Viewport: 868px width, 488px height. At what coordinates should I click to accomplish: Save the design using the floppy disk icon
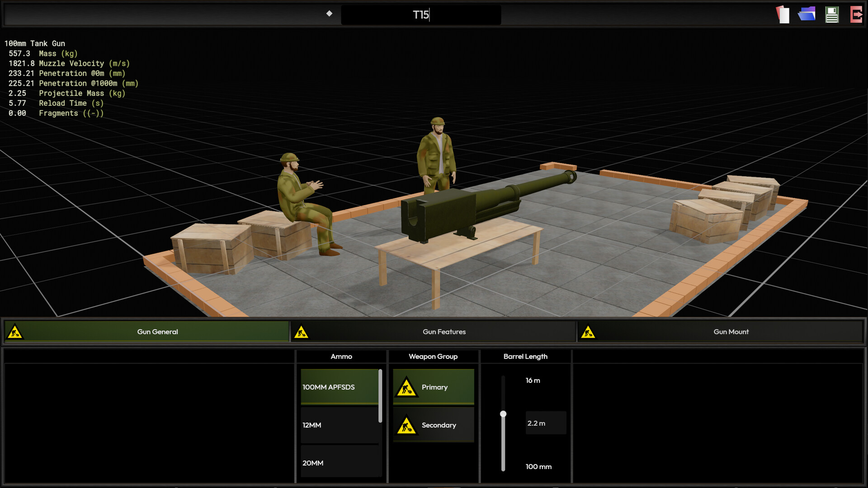pos(832,14)
